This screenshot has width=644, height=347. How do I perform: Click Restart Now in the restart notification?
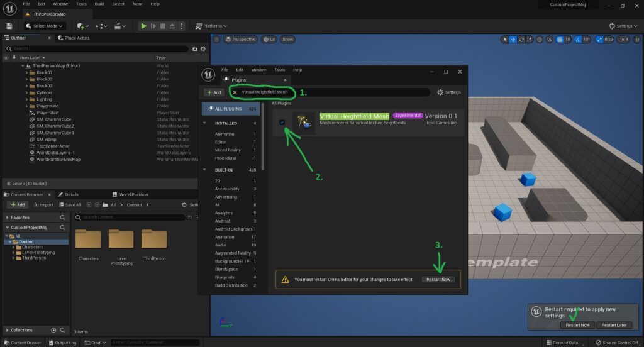(x=577, y=325)
